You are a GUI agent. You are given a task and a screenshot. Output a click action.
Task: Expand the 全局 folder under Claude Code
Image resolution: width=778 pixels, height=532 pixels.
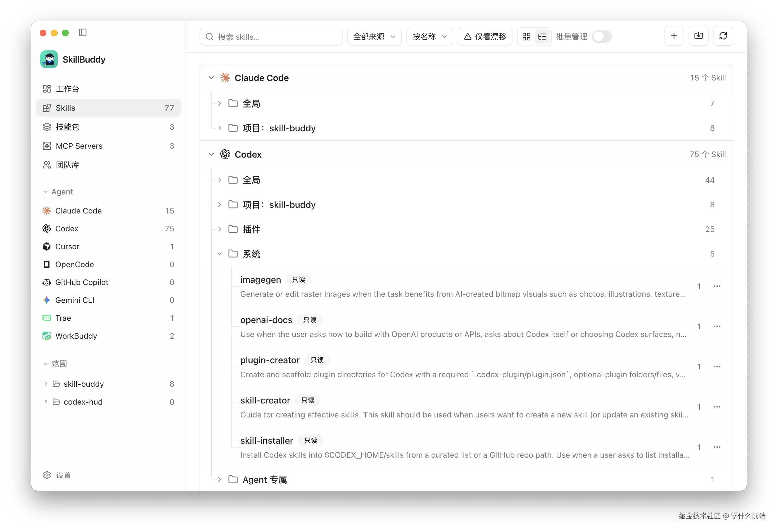coord(220,103)
